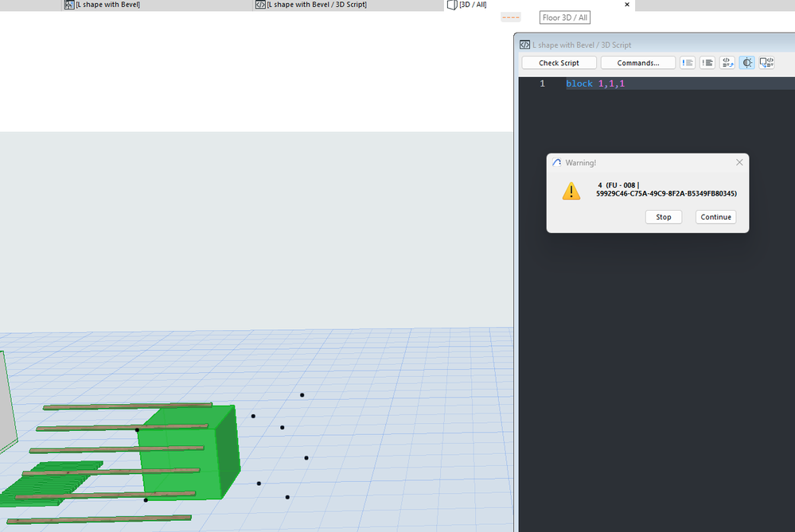Click the script icon with blue curved arrow
Viewport: 795px width, 532px height.
coord(727,63)
